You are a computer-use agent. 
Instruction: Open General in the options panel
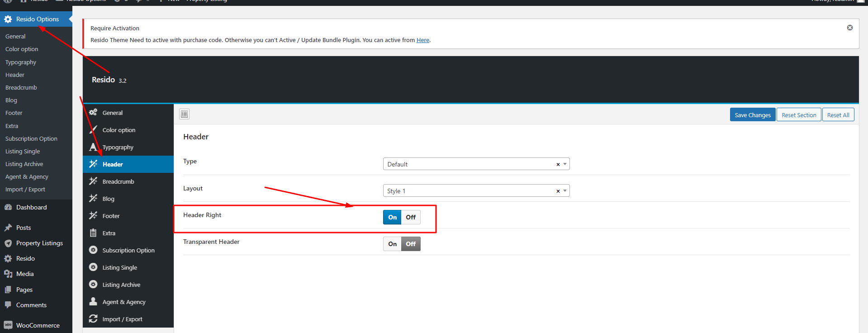[x=128, y=113]
